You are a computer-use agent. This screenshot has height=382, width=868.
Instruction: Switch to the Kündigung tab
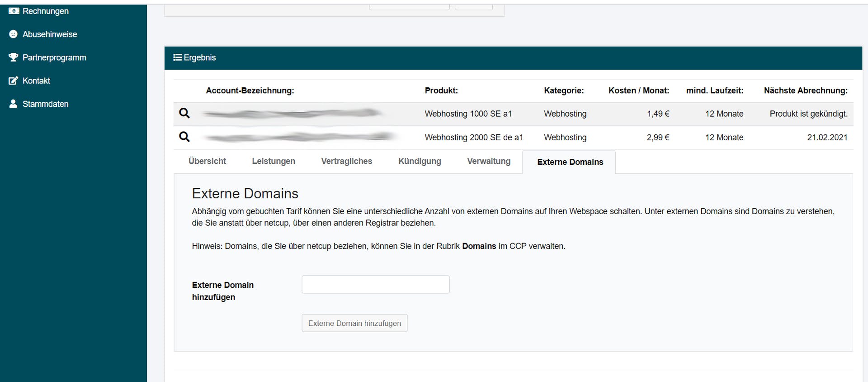[x=420, y=161]
